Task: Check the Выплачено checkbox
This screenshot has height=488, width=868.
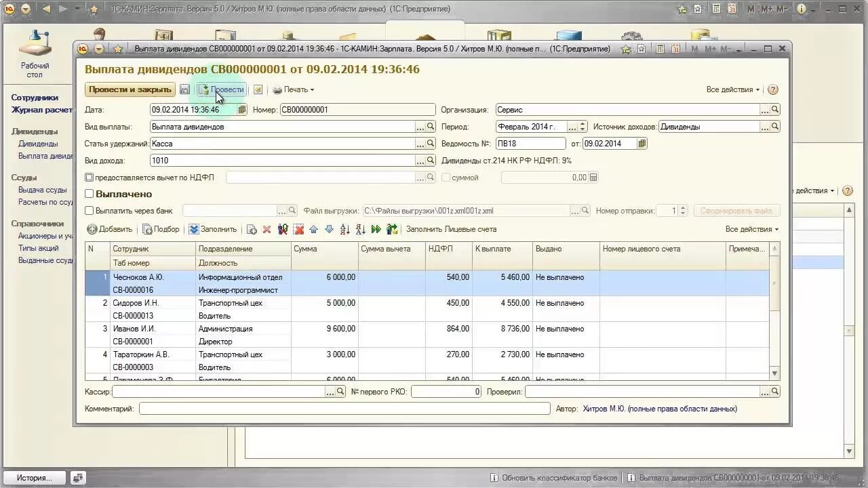Action: click(89, 194)
